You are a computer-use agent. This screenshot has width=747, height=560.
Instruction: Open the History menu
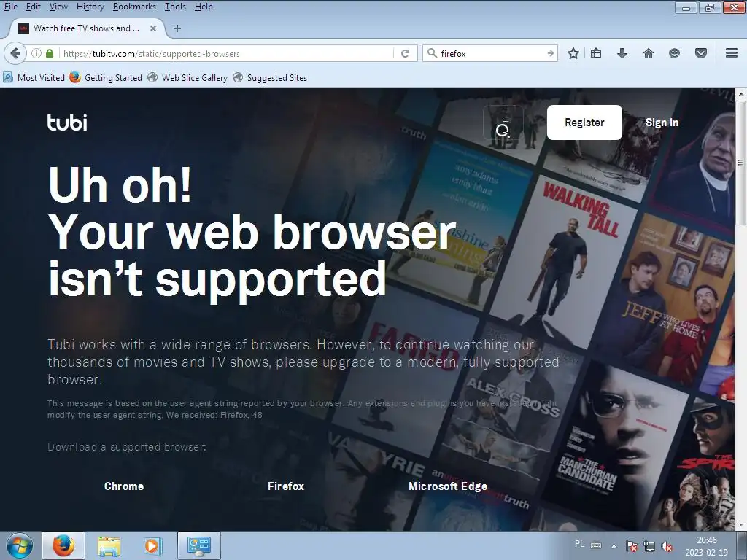pyautogui.click(x=90, y=7)
